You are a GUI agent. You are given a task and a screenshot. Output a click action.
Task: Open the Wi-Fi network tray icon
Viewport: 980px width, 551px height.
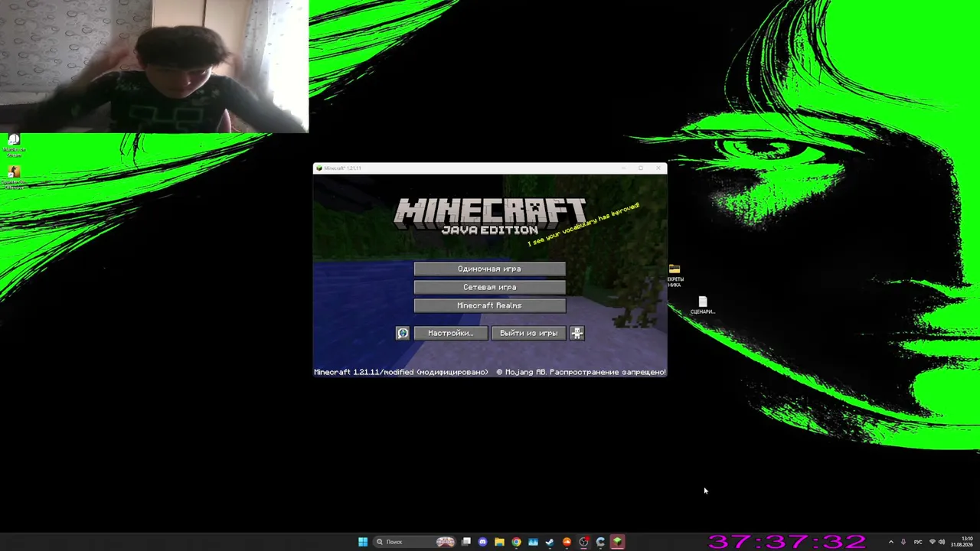[932, 542]
